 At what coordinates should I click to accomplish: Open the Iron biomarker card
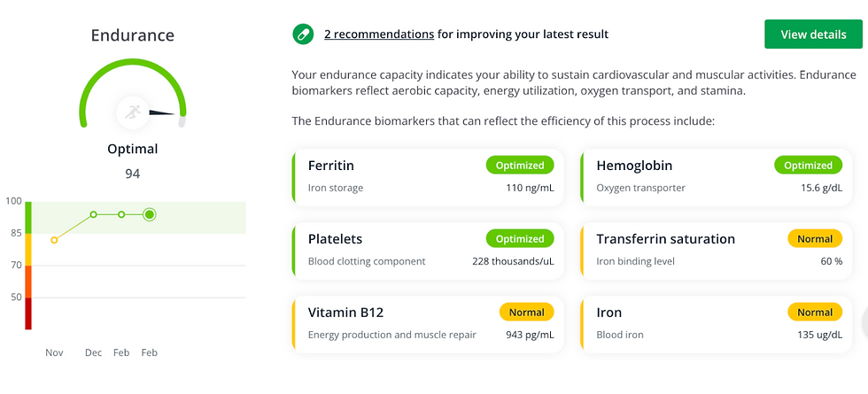tap(717, 324)
